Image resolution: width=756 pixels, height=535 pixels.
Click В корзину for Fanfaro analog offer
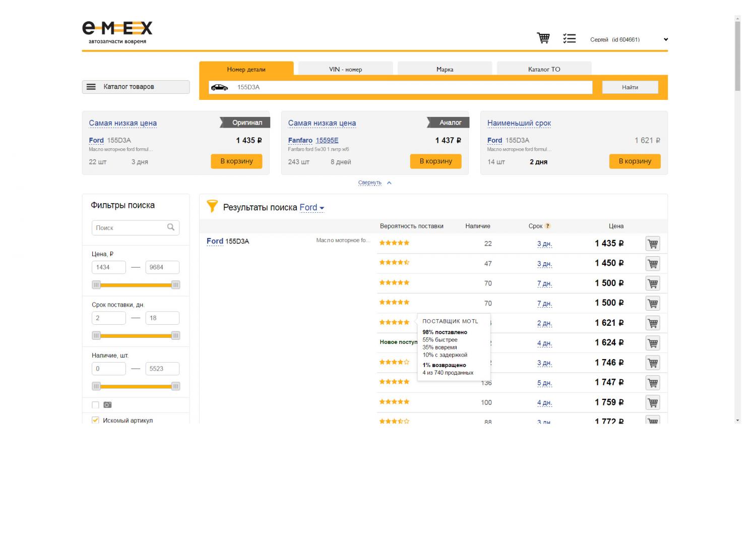point(436,161)
